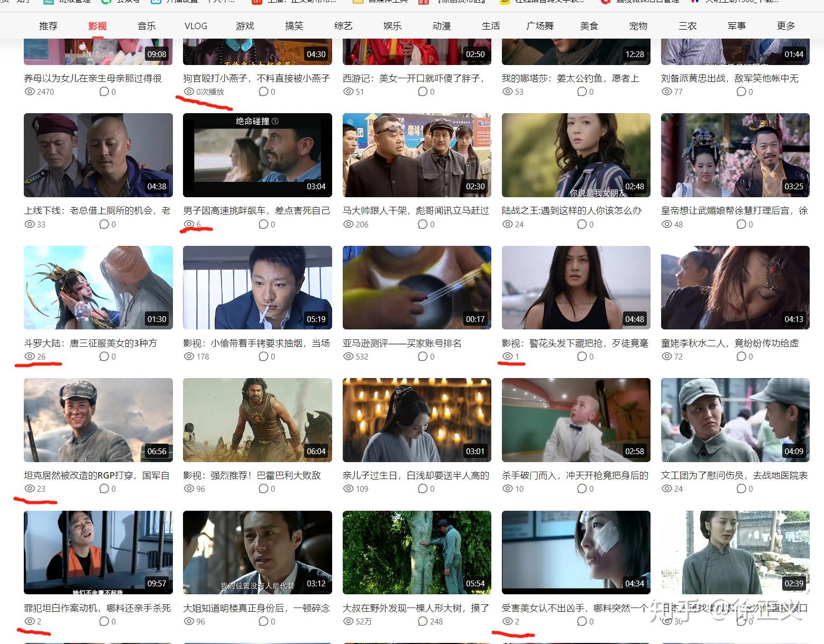Viewport: 824px width, 644px height.
Task: Click comment icon under 刘备派黄忠出战
Action: [741, 91]
